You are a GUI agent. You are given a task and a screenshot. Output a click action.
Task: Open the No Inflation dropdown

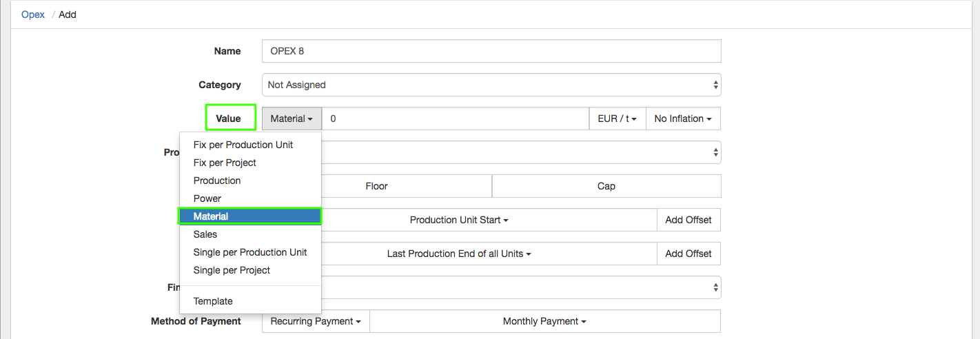[682, 119]
